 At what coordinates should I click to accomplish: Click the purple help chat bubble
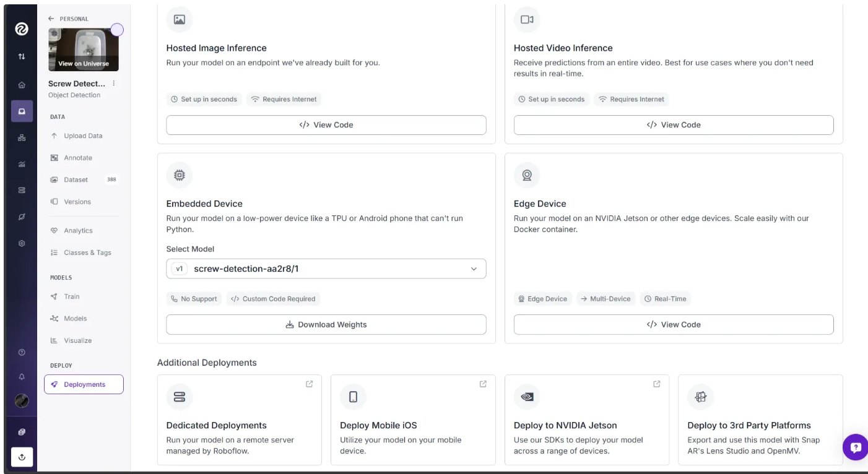856,447
